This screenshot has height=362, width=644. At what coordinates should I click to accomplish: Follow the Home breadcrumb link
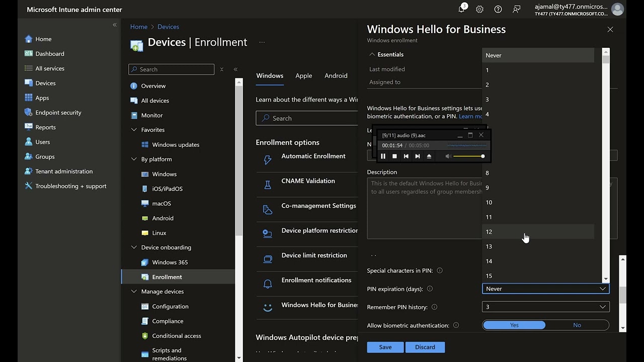point(139,27)
